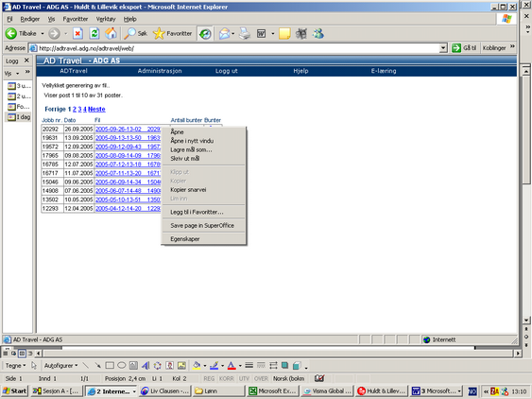The image size is (532, 399).
Task: Open the Vis dropdown in the Logg pane
Action: coord(12,73)
